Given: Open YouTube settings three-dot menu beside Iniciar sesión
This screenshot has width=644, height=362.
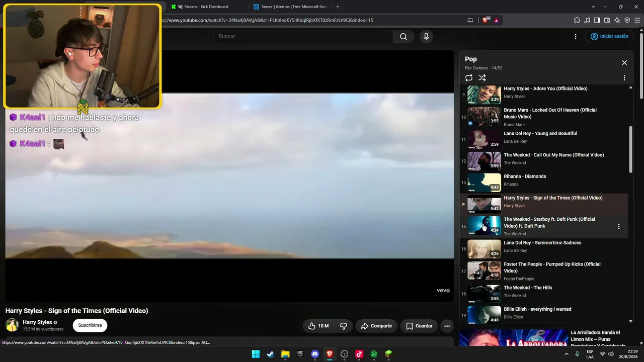Looking at the screenshot, I should (576, 36).
